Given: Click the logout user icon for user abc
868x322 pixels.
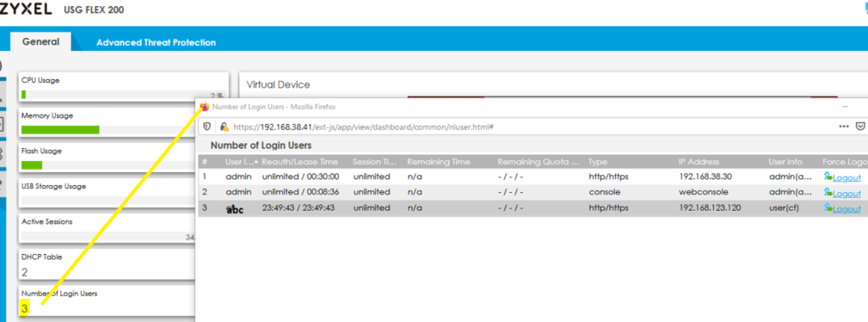Looking at the screenshot, I should tap(828, 207).
